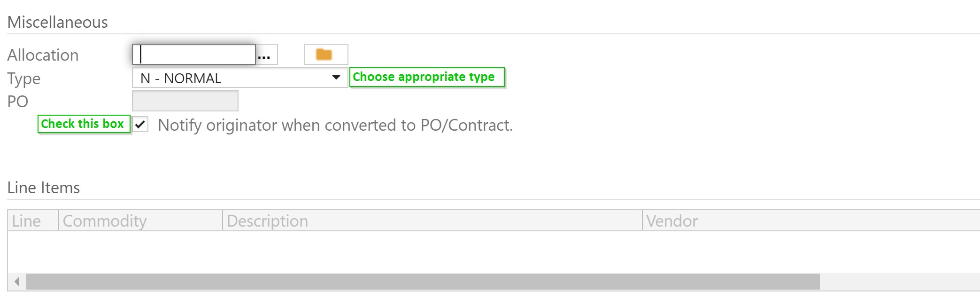Click the 'Check this box' green note

point(84,124)
